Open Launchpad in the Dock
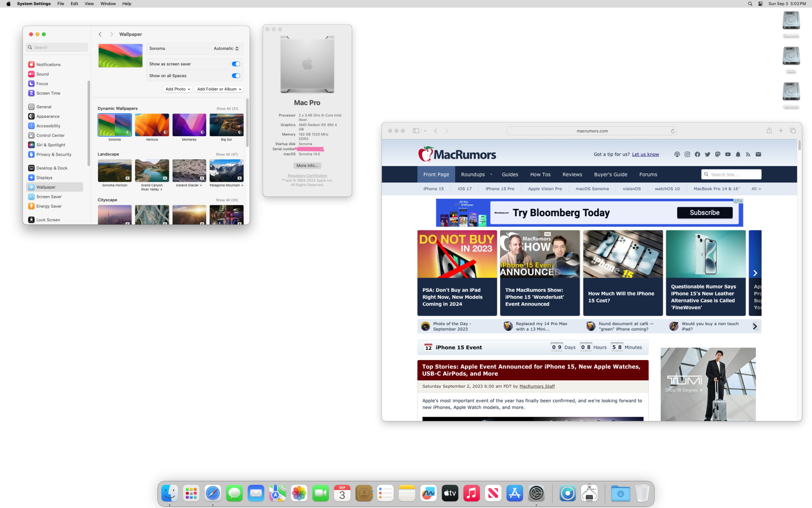This screenshot has width=812, height=508. 191,493
